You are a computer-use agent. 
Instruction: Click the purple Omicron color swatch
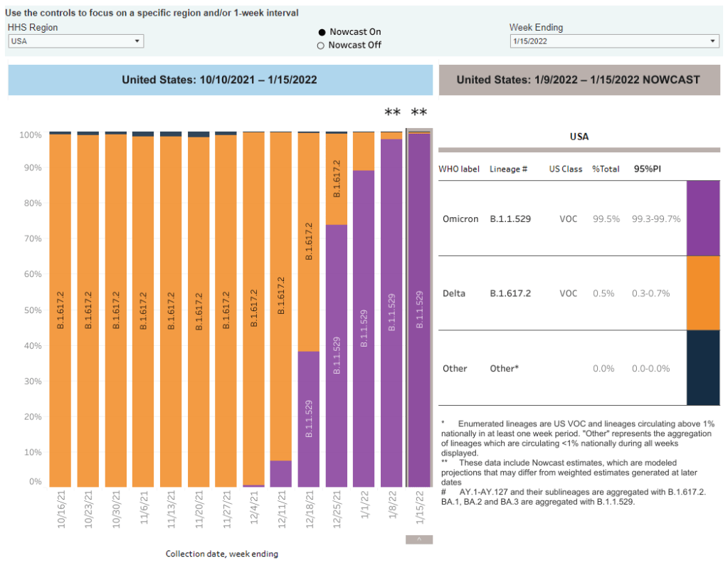703,218
